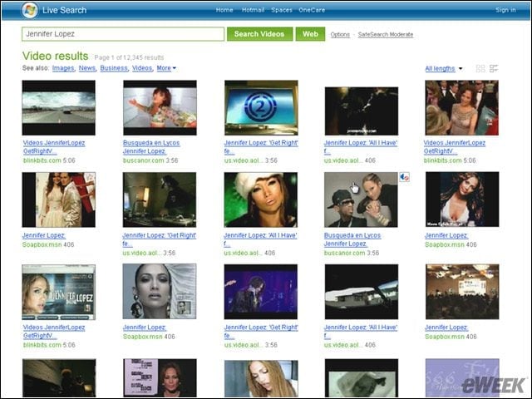532x399 pixels.
Task: Play the dark thumbnail showing a house
Action: point(362,292)
